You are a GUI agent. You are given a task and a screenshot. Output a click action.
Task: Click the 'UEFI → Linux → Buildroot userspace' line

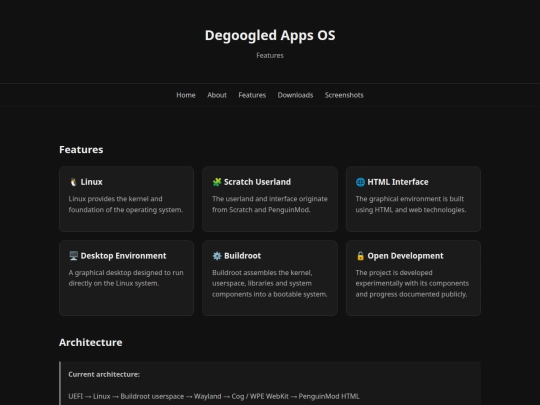(x=214, y=396)
